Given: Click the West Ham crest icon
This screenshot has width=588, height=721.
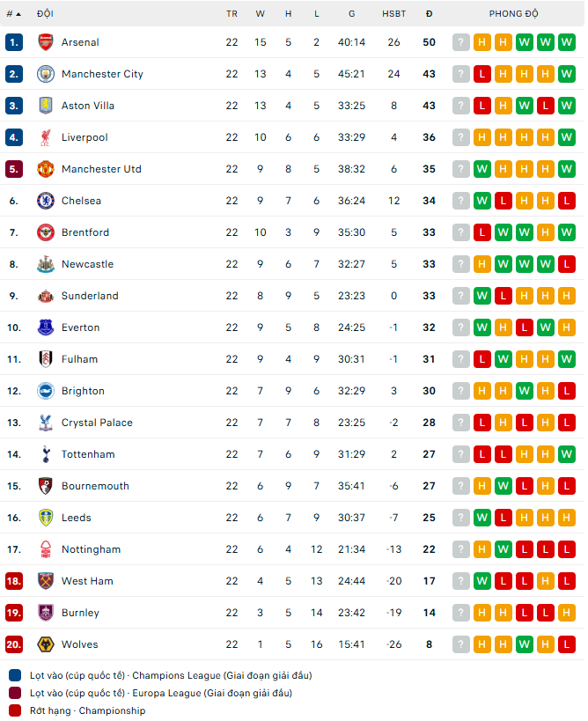Looking at the screenshot, I should (46, 581).
